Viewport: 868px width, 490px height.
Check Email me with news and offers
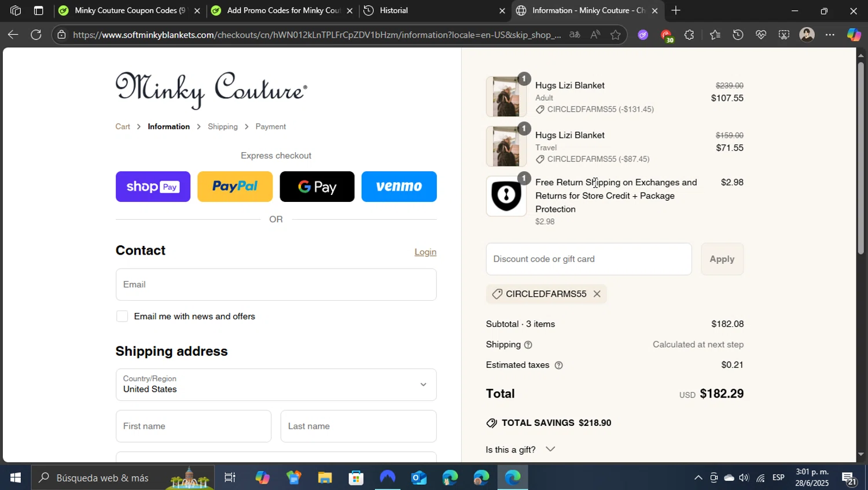tap(122, 316)
